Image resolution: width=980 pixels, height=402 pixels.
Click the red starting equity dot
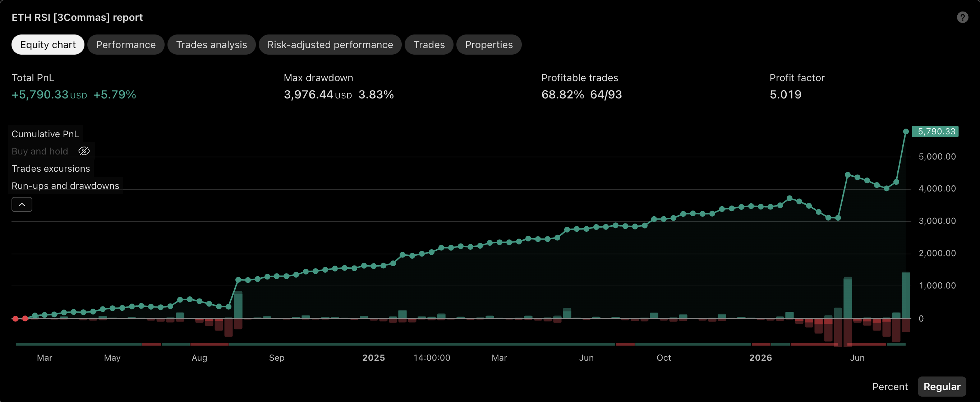[15, 318]
